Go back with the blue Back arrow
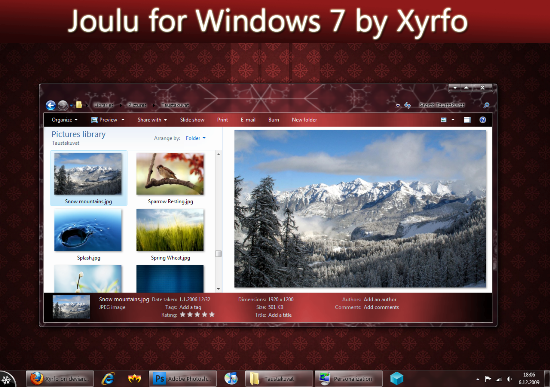 (x=51, y=105)
